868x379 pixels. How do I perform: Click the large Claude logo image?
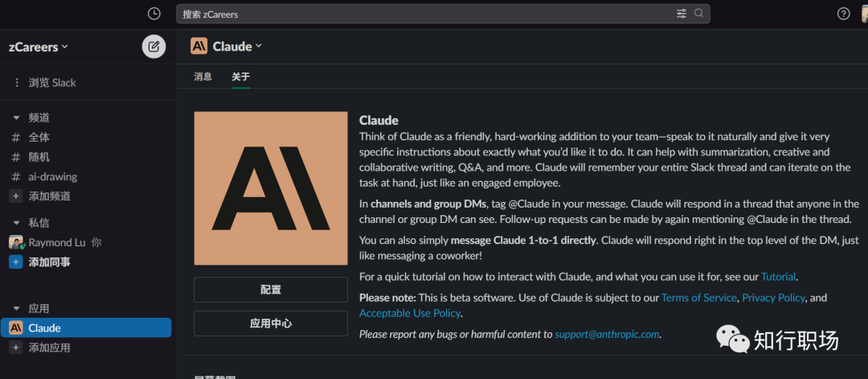(271, 188)
